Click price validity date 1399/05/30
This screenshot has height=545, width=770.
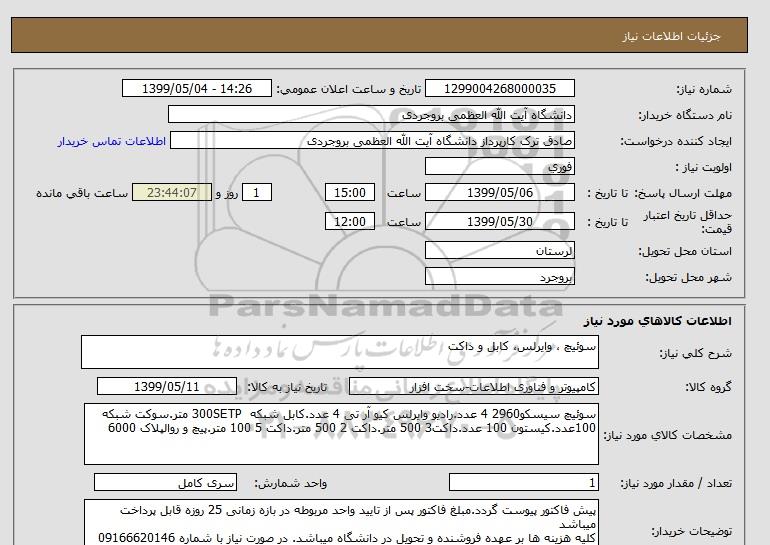point(499,221)
